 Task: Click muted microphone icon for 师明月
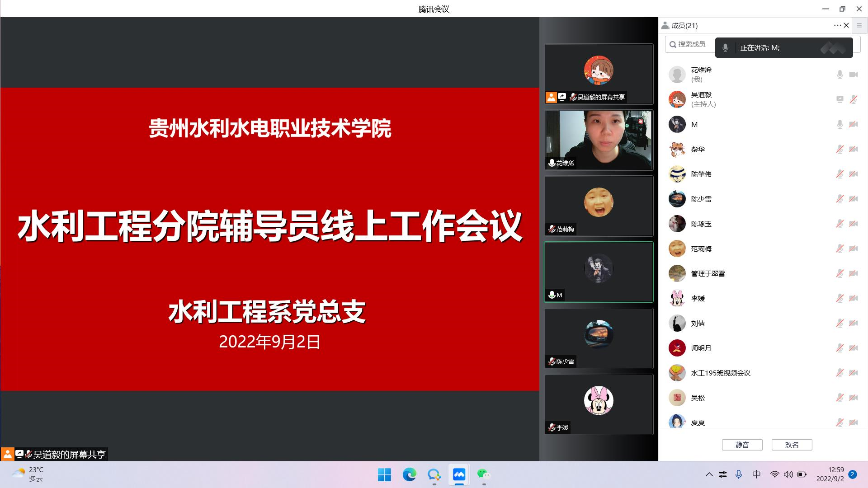coord(840,348)
